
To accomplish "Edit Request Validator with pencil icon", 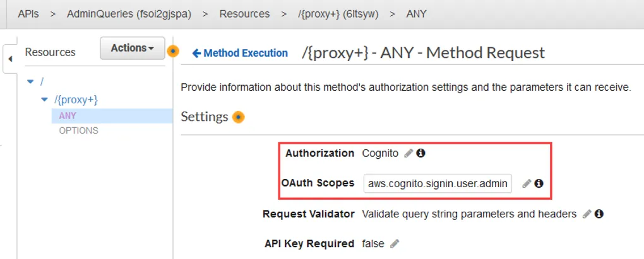I will 587,214.
